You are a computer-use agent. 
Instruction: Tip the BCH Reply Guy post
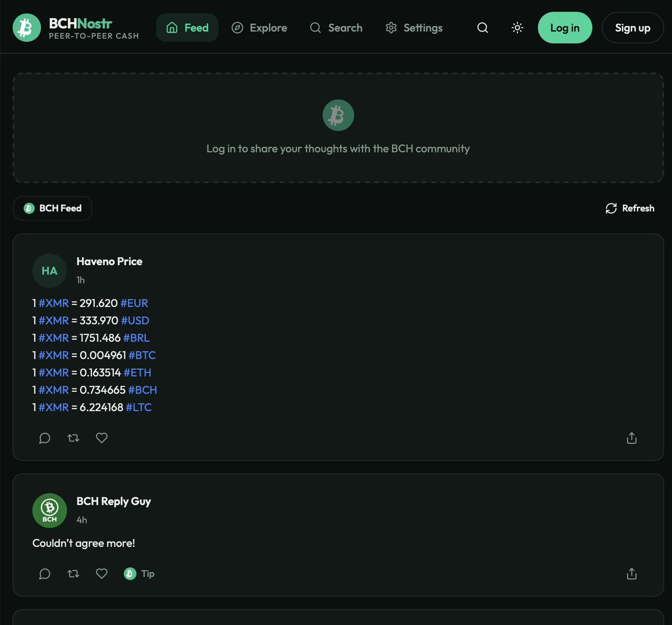[x=139, y=574]
